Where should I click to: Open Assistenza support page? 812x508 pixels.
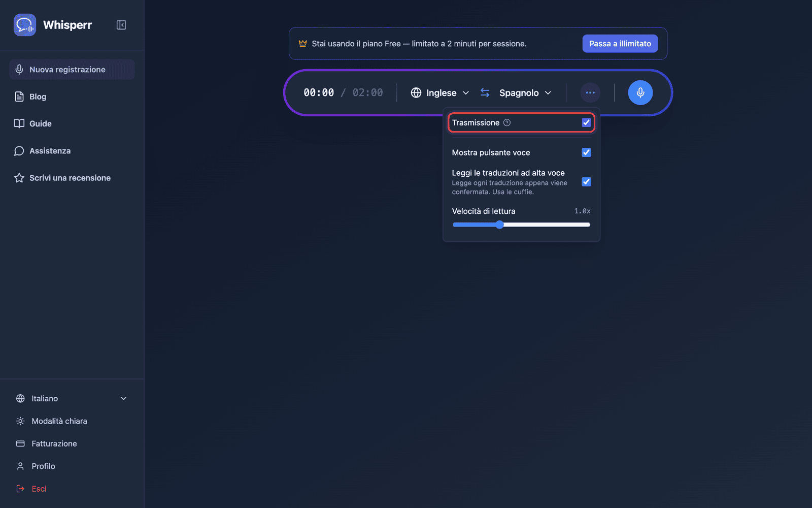coord(72,151)
